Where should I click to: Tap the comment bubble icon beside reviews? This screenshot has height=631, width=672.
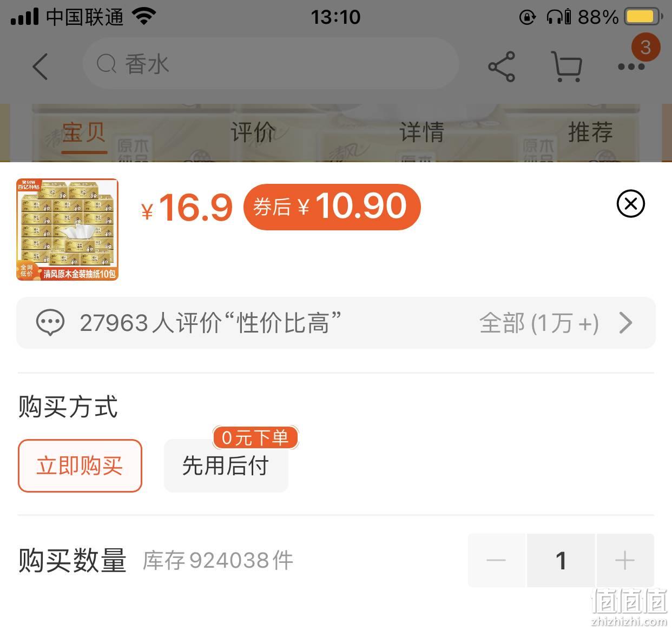tap(50, 323)
